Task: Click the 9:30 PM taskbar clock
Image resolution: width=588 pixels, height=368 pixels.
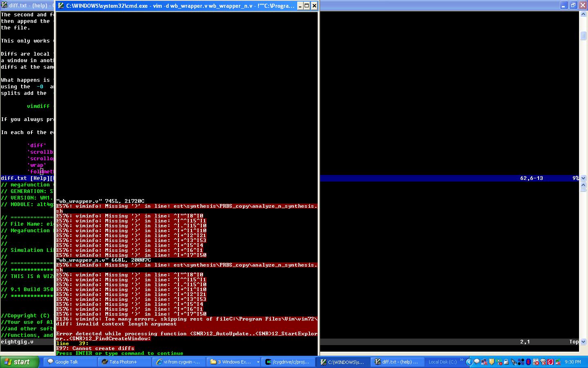Action: pos(573,362)
